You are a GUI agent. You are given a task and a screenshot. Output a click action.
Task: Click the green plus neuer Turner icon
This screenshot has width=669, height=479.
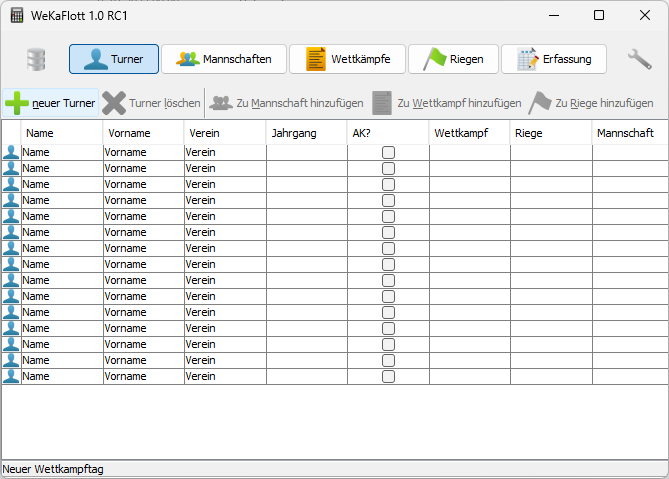(17, 103)
